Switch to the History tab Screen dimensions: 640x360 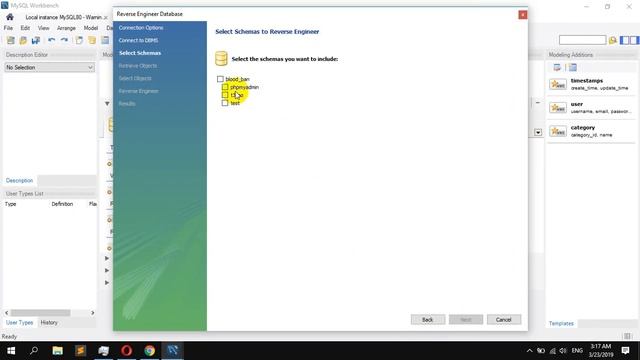click(49, 322)
